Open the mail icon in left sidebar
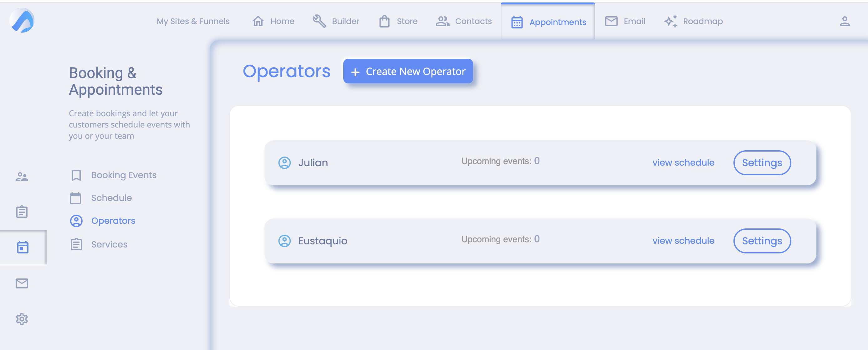 22,283
